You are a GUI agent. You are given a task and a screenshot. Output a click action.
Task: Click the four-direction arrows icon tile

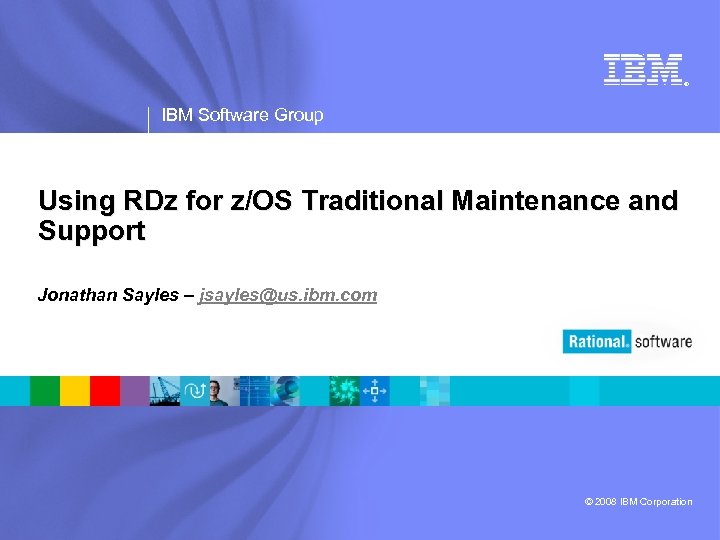[x=375, y=391]
